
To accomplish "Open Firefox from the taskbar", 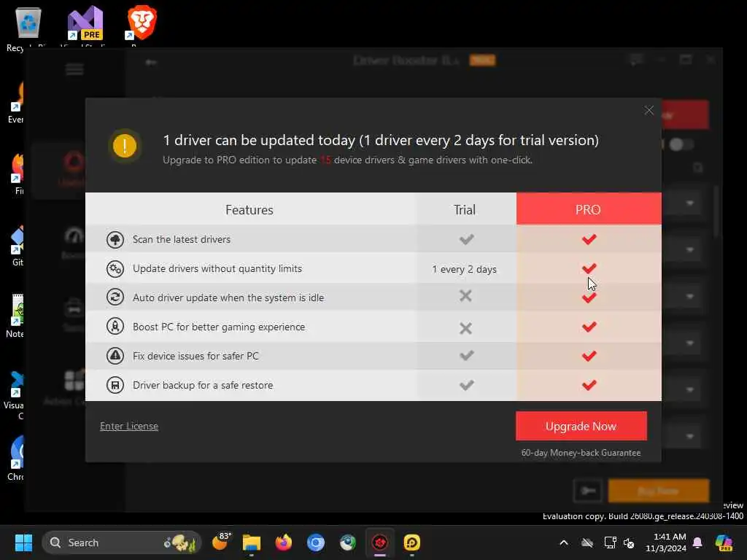I will 284,542.
